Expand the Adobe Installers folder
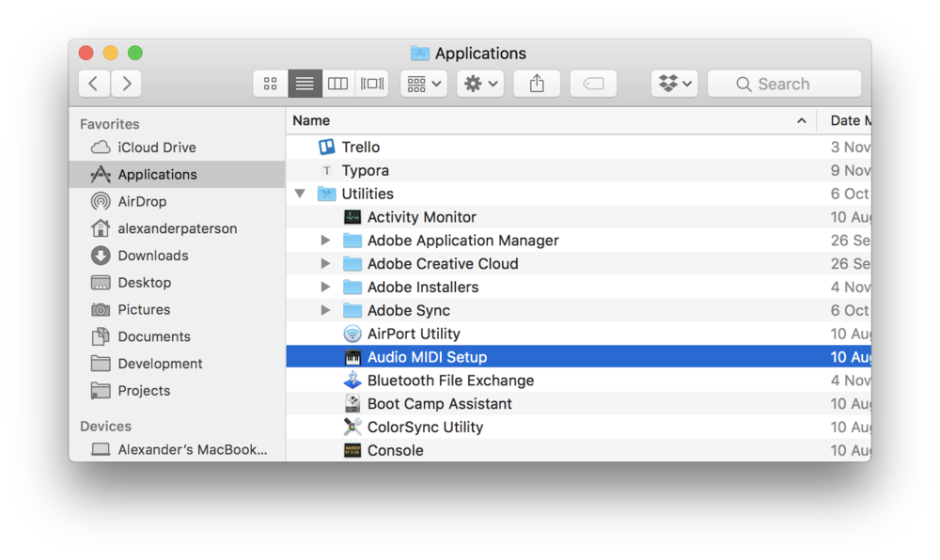 pyautogui.click(x=325, y=288)
